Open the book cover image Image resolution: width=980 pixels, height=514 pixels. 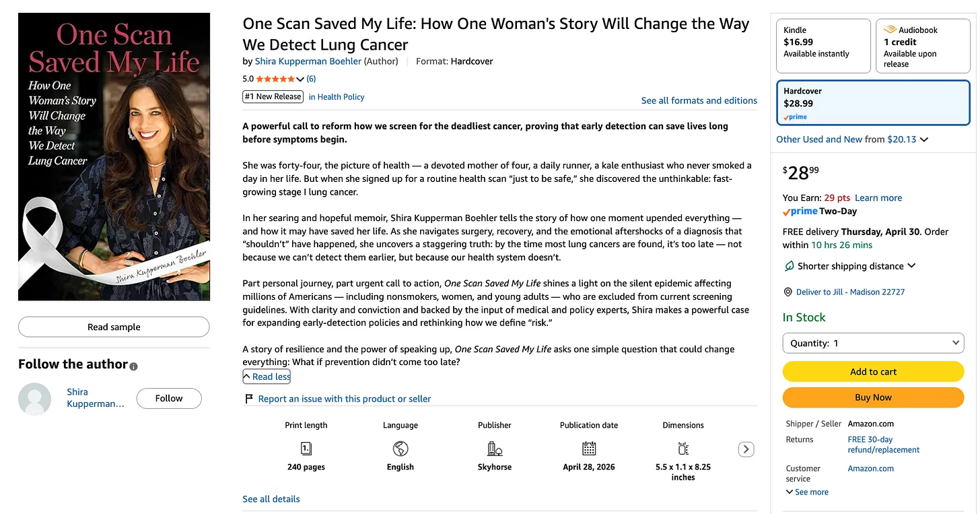114,157
